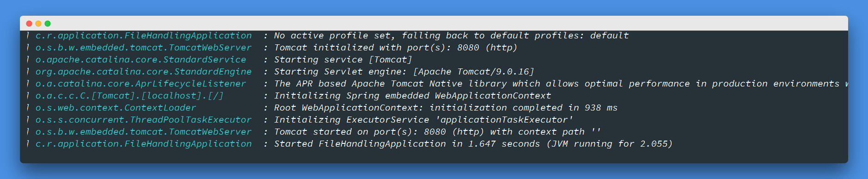Click the 'APR based Apache Tomcat Native library' message

tap(561, 84)
